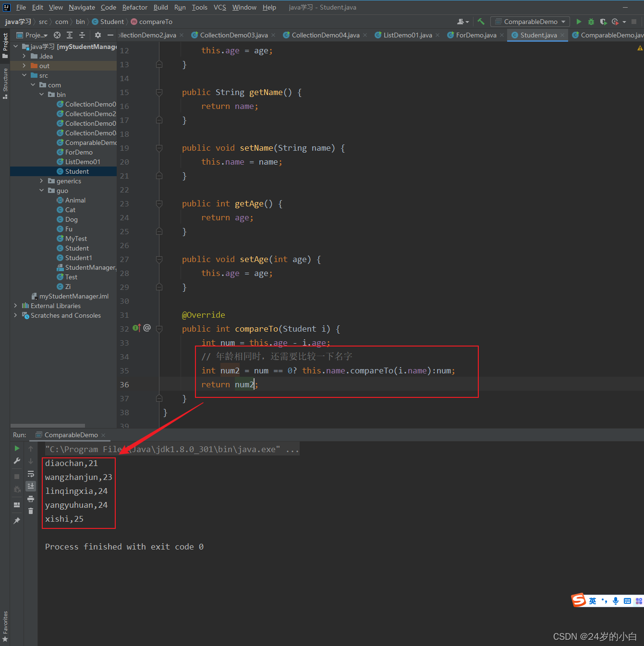This screenshot has width=644, height=646.
Task: Open the Project view mode dropdown
Action: point(33,35)
